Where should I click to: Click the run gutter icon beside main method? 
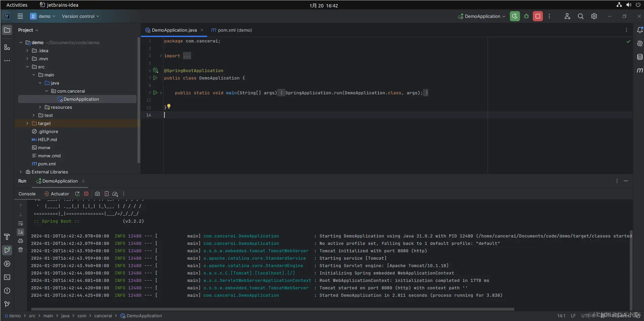(x=155, y=93)
